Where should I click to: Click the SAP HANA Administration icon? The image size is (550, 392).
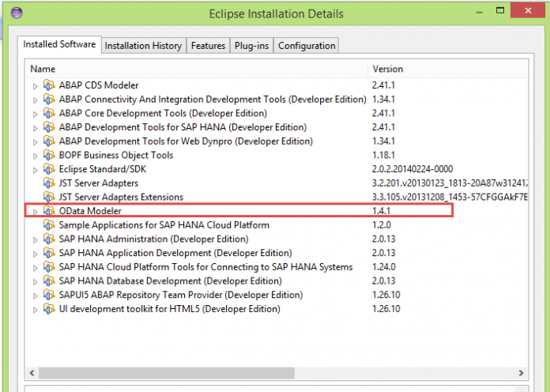tap(49, 239)
